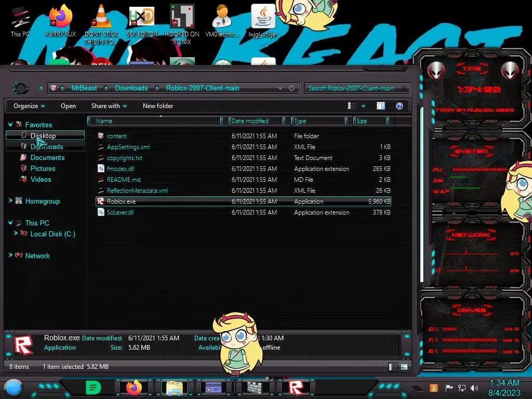Click the orange Java update tray icon

pyautogui.click(x=433, y=388)
